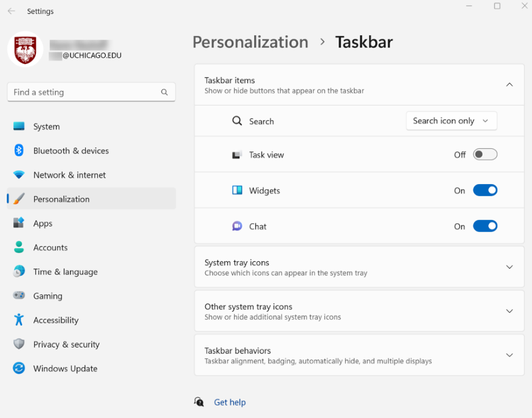Open Gaming settings via its icon
Viewport: 532px width, 418px height.
(x=18, y=296)
